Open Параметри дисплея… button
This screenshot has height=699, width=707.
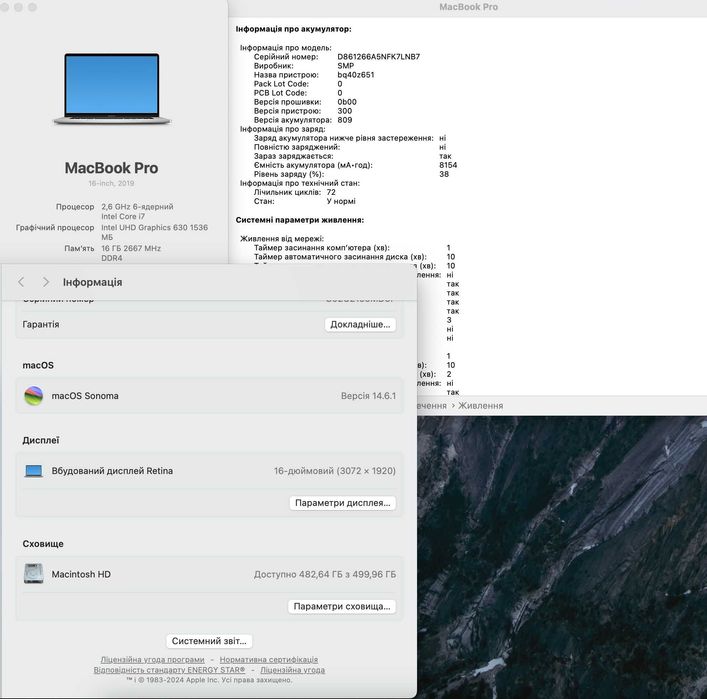pyautogui.click(x=343, y=503)
